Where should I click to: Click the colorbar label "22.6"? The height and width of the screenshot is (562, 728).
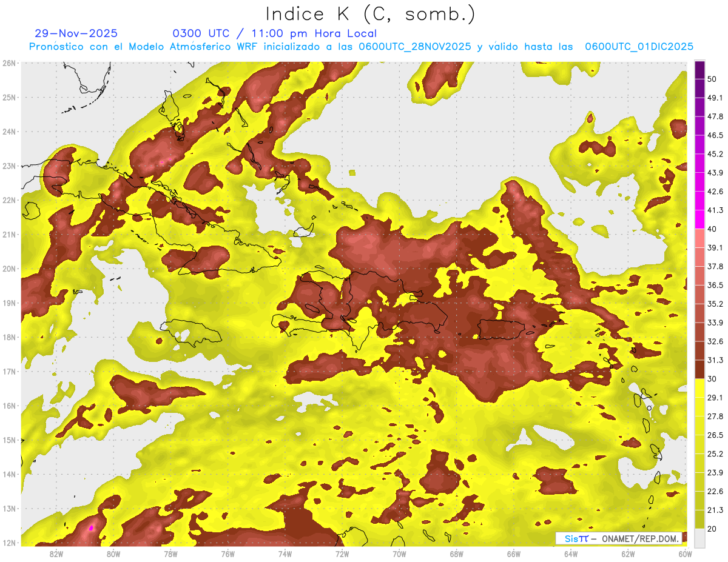715,492
